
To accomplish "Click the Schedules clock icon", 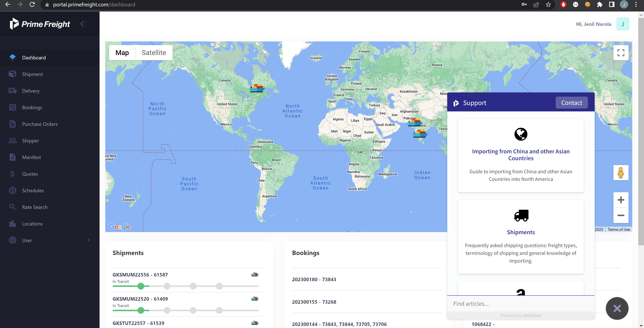I will tap(12, 190).
